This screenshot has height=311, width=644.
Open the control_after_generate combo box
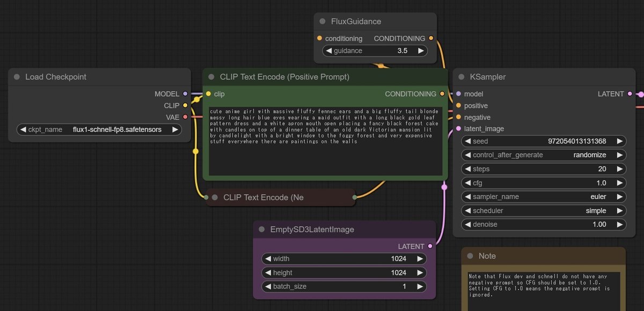point(544,155)
